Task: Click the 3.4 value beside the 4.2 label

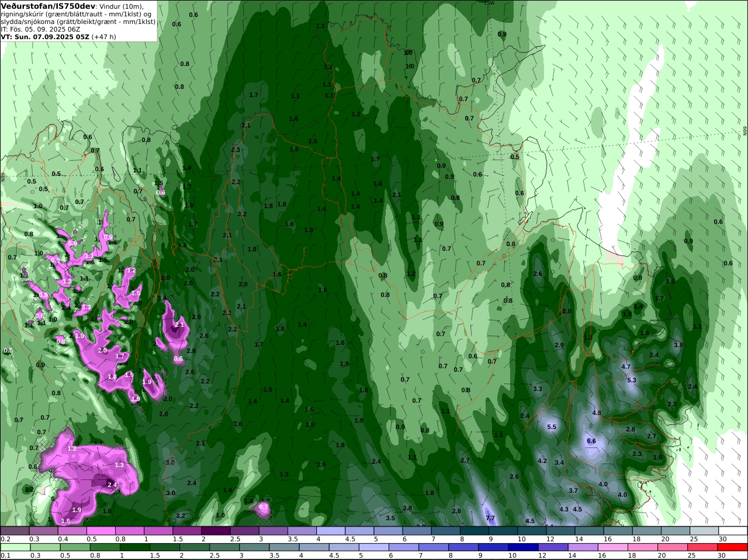Action: (559, 462)
